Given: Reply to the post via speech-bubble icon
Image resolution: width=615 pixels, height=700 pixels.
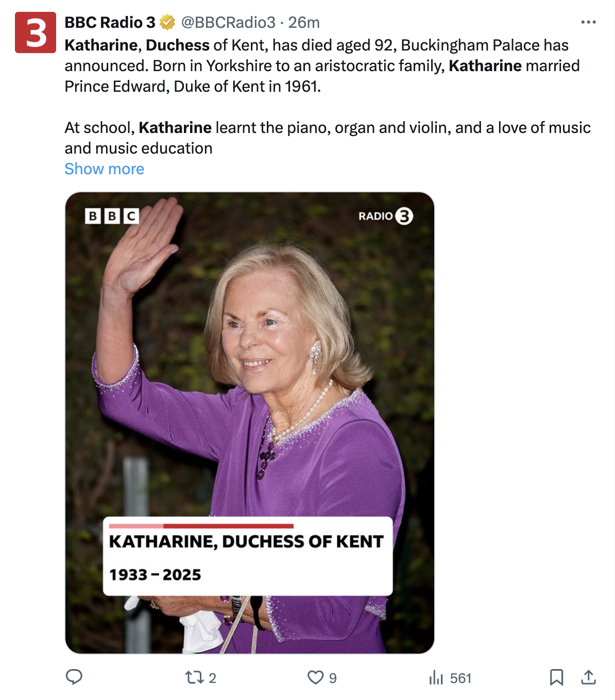Looking at the screenshot, I should (x=74, y=677).
